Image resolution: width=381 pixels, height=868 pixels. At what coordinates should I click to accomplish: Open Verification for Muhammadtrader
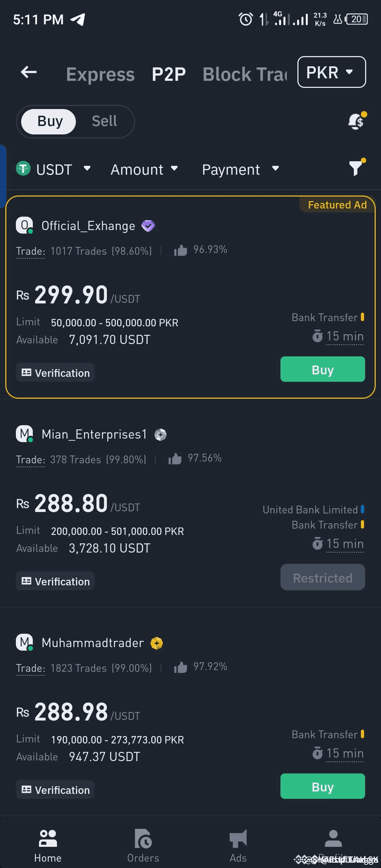pyautogui.click(x=55, y=789)
